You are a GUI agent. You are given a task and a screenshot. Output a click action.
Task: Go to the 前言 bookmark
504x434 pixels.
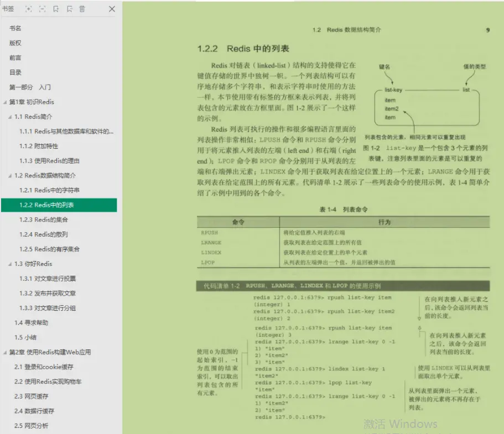(15, 58)
